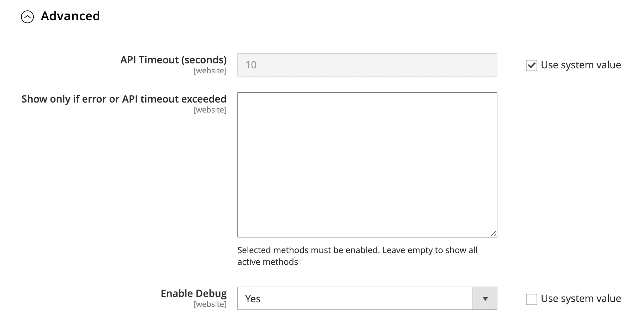
Task: Click website scope tag under Show only label
Action: tap(210, 110)
